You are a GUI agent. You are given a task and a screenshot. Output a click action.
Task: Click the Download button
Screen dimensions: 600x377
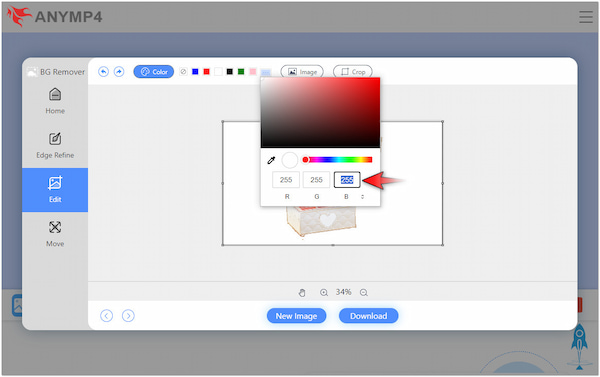(x=368, y=316)
